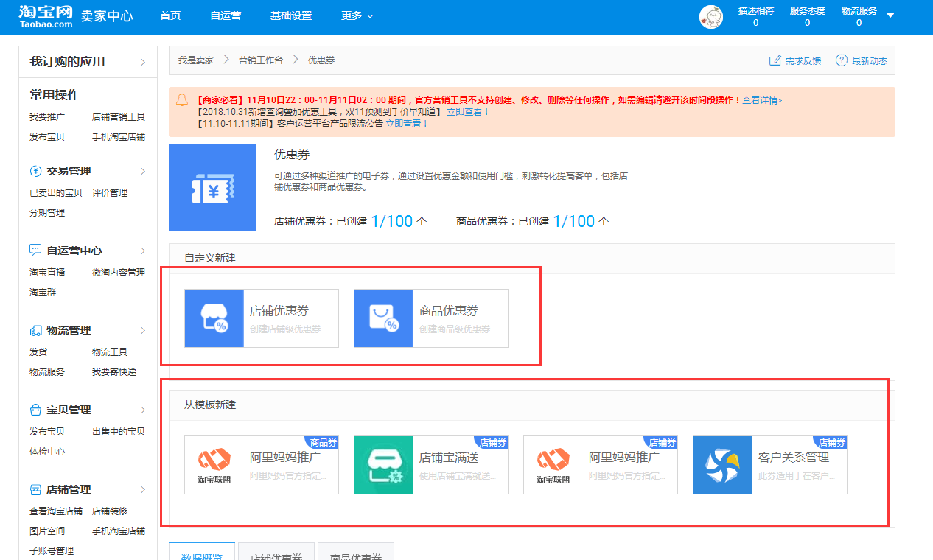Screen dimensions: 933x560
Task: Open 店铺装修 in sidebar
Action: click(110, 511)
